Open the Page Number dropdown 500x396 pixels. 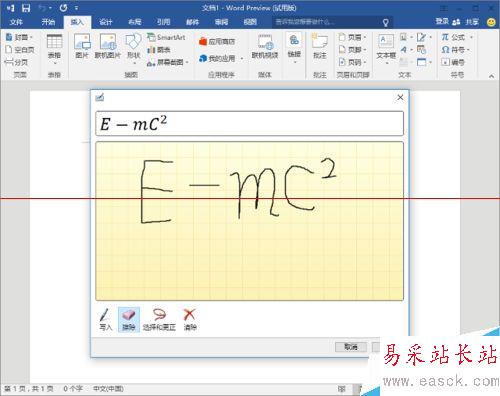click(x=352, y=62)
